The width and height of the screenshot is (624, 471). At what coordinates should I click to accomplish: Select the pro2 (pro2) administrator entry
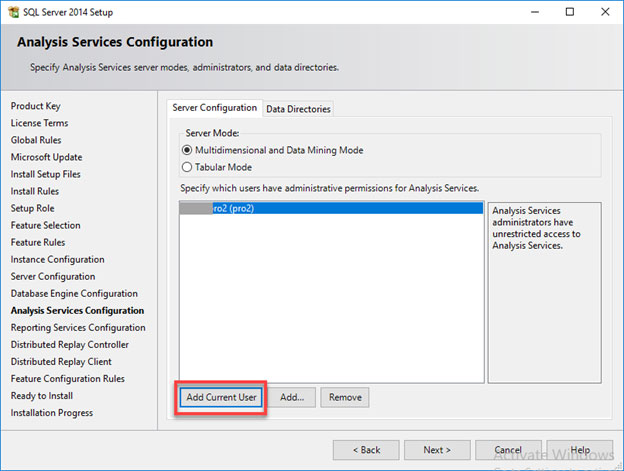point(331,208)
